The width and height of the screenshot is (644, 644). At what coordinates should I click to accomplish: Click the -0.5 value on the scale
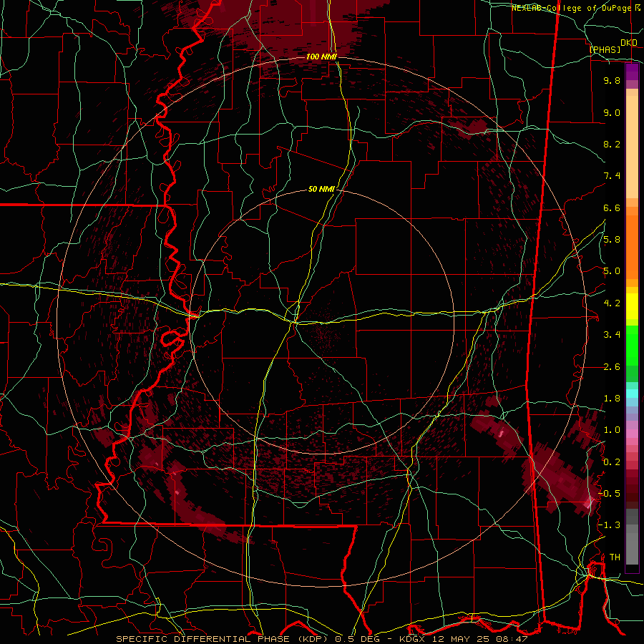(x=610, y=494)
